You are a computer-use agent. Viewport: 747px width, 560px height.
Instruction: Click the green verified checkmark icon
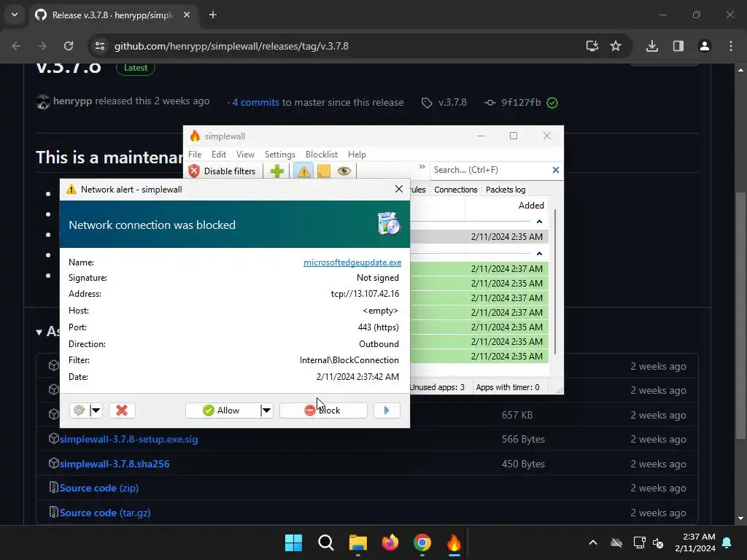click(552, 103)
